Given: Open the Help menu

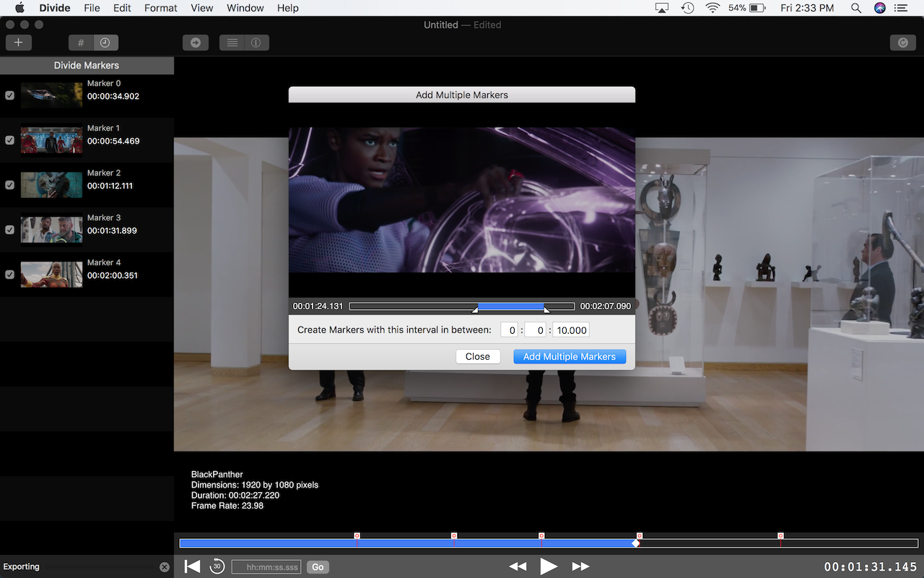Looking at the screenshot, I should (287, 8).
